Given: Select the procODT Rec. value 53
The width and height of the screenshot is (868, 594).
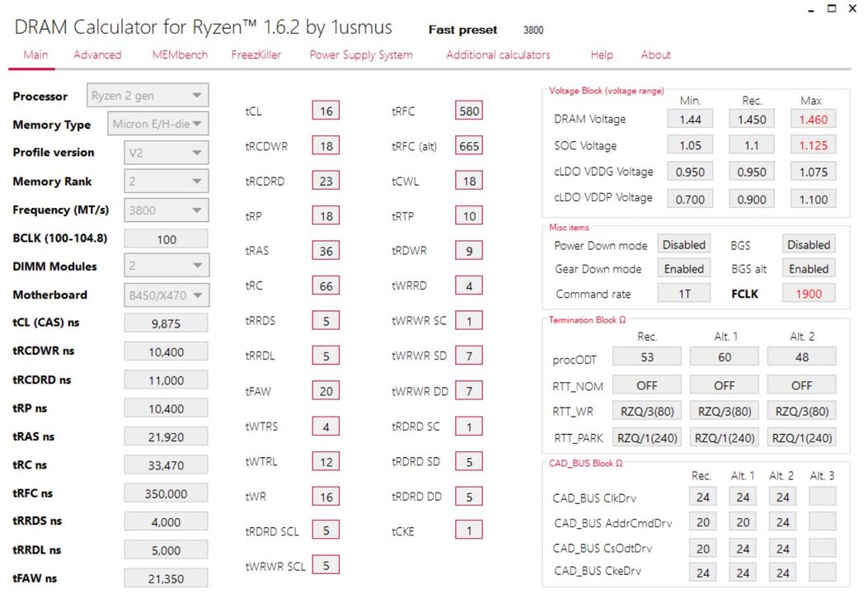Looking at the screenshot, I should pos(647,357).
